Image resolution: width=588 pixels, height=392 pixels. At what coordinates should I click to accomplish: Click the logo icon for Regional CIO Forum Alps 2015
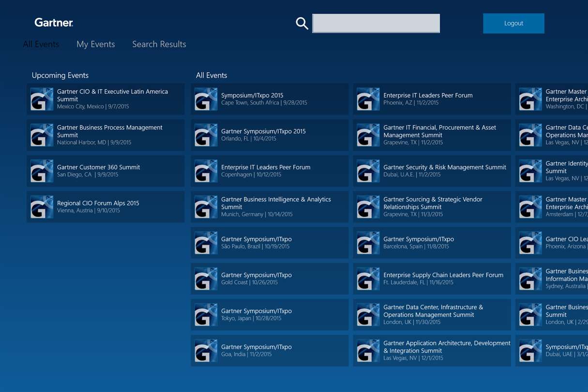point(42,207)
